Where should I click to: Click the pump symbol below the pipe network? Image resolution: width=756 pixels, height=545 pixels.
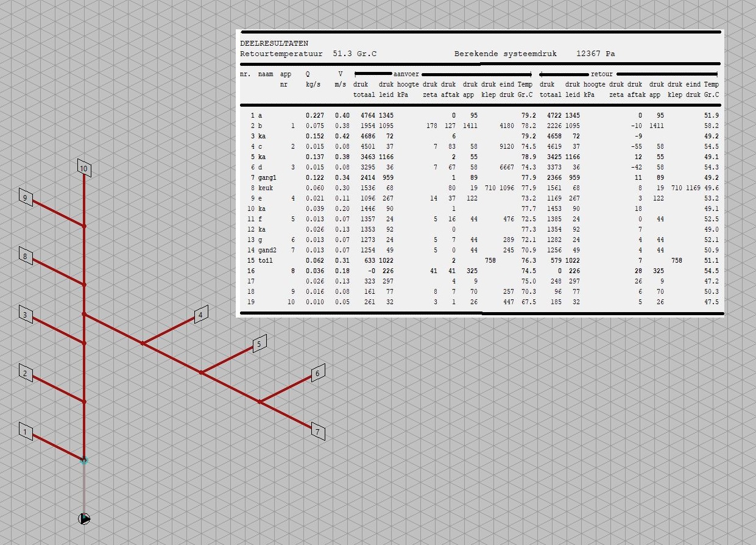click(84, 519)
